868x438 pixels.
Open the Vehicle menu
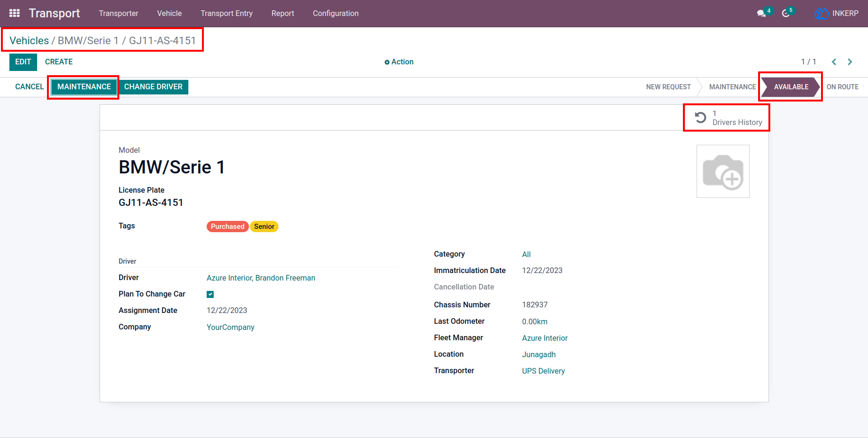click(170, 13)
